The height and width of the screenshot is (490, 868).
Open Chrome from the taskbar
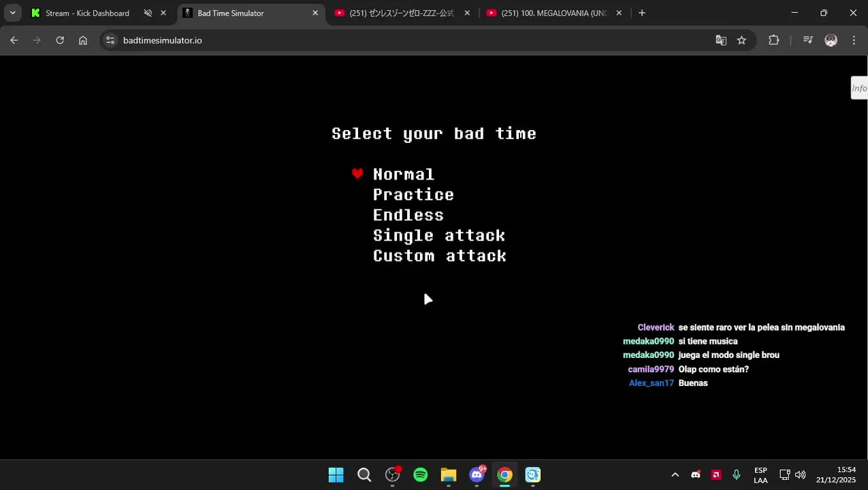(504, 474)
